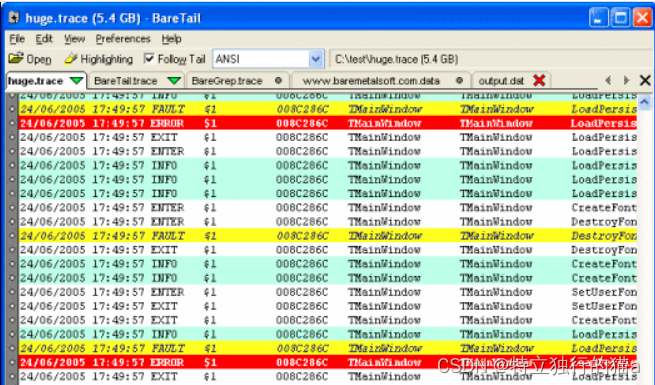This screenshot has height=385, width=655.
Task: Select the first yellow FAULT LoadPersis line
Action: (x=328, y=109)
